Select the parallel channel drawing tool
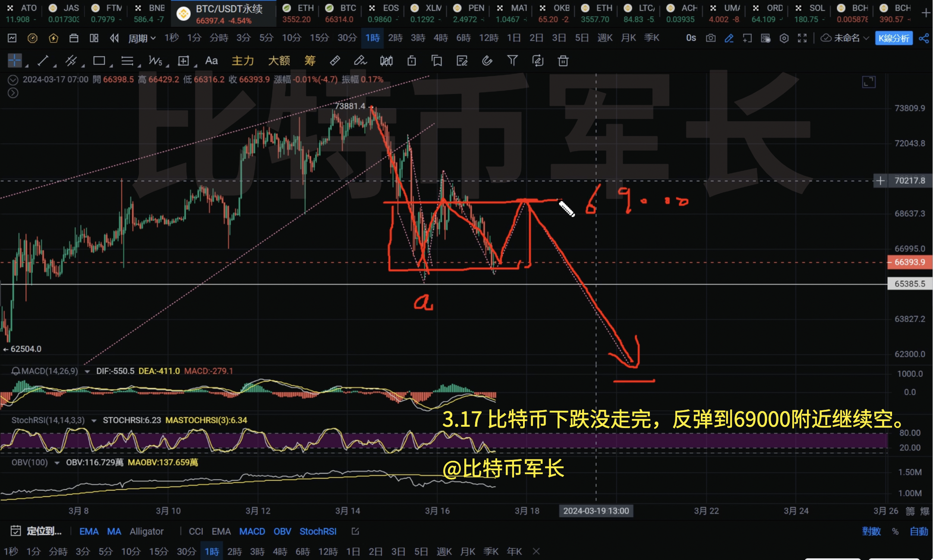 [x=71, y=60]
